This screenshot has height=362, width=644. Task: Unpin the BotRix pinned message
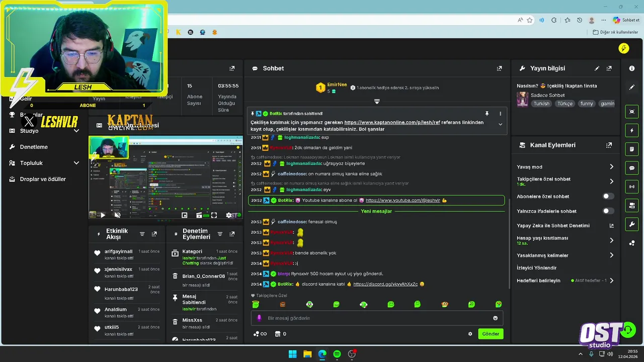point(487,114)
